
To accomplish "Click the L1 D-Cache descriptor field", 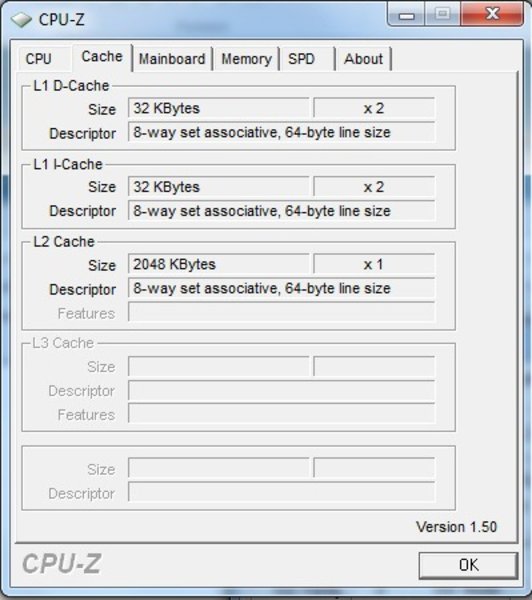I will pos(282,132).
